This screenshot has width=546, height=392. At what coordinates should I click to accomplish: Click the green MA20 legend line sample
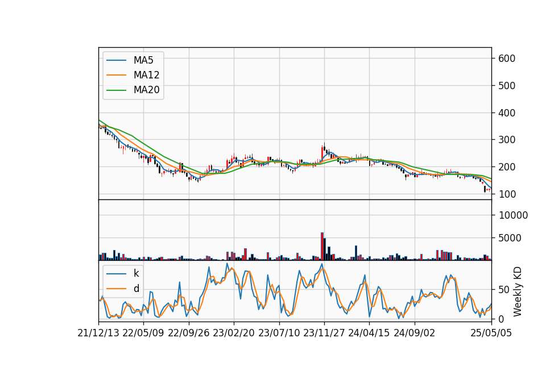pos(116,90)
